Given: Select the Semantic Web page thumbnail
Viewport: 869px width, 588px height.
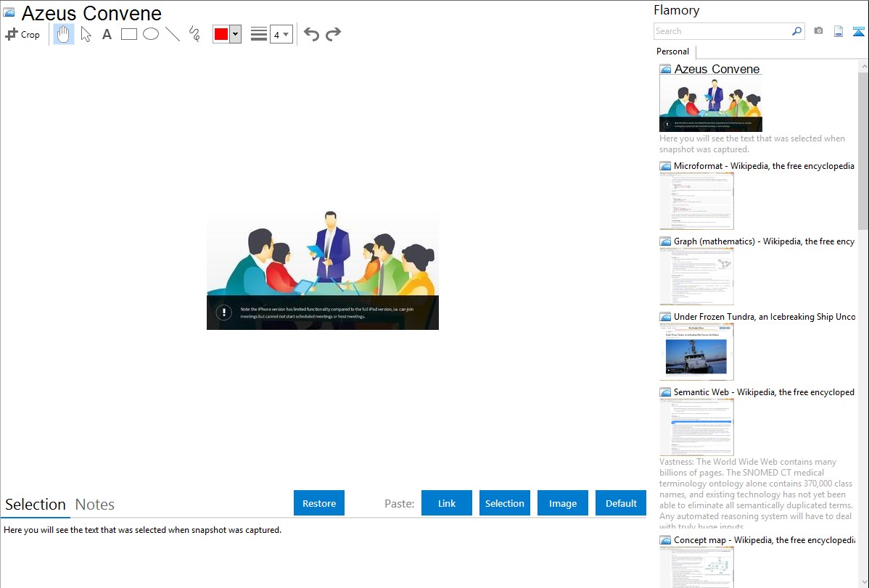Looking at the screenshot, I should [696, 427].
